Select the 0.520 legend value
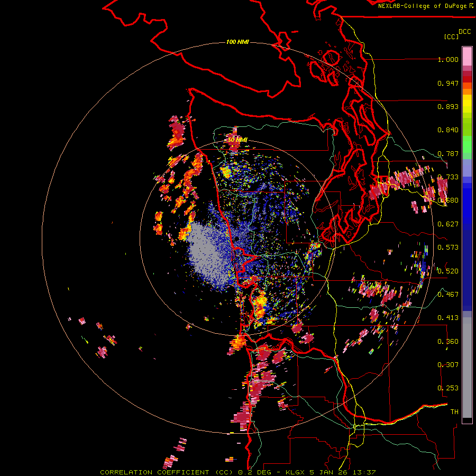This screenshot has width=476, height=476. point(448,271)
